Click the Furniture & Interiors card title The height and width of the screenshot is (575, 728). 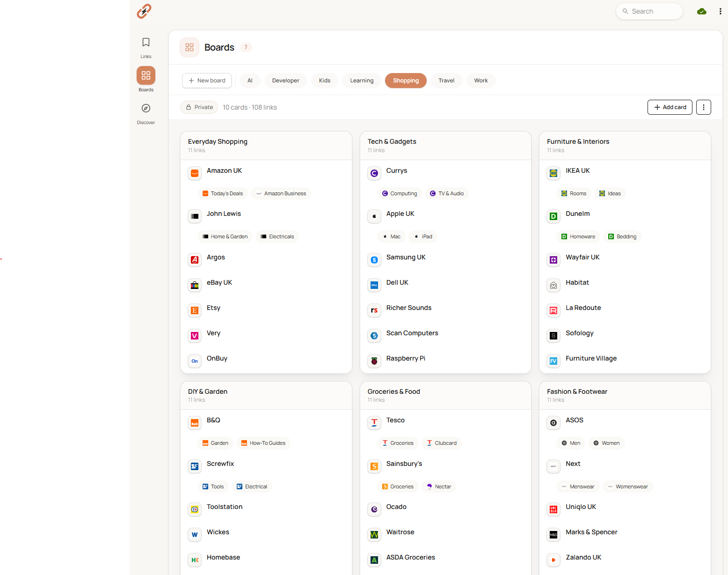[x=578, y=142]
